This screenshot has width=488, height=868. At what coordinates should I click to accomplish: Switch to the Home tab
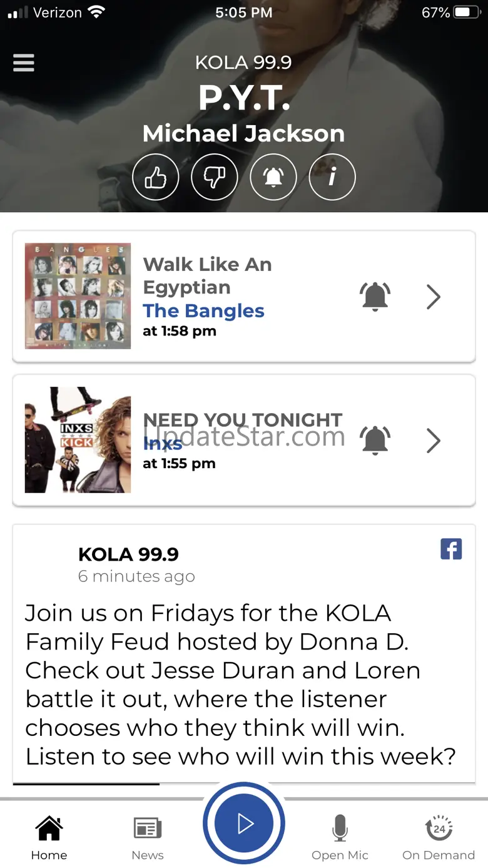pyautogui.click(x=49, y=837)
